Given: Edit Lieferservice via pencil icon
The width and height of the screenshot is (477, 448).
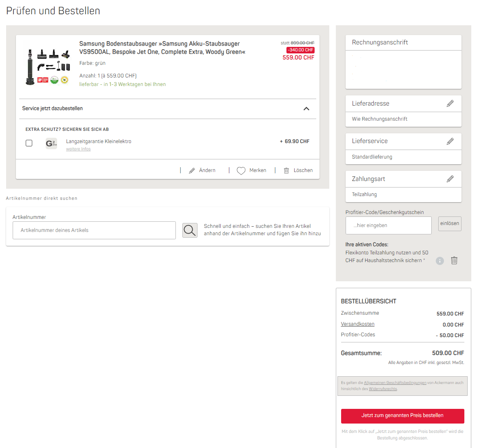Looking at the screenshot, I should [450, 141].
